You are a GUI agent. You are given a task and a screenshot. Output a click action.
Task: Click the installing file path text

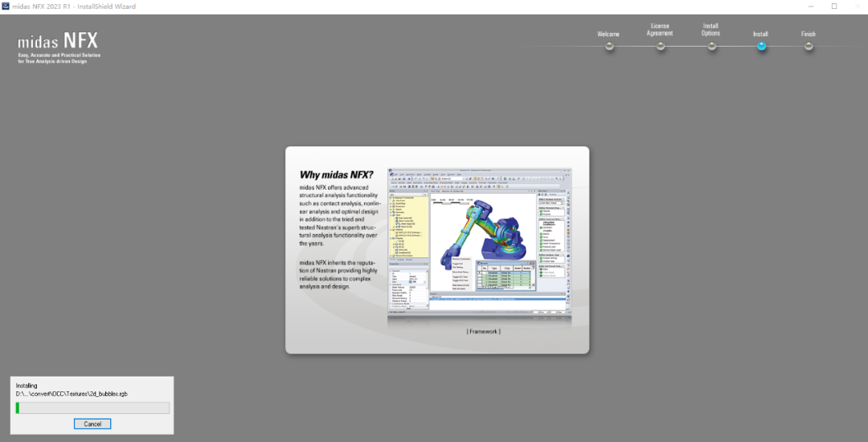coord(72,394)
